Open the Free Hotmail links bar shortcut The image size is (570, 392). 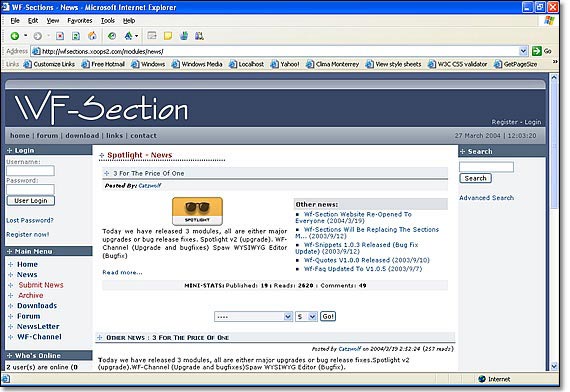(103, 64)
